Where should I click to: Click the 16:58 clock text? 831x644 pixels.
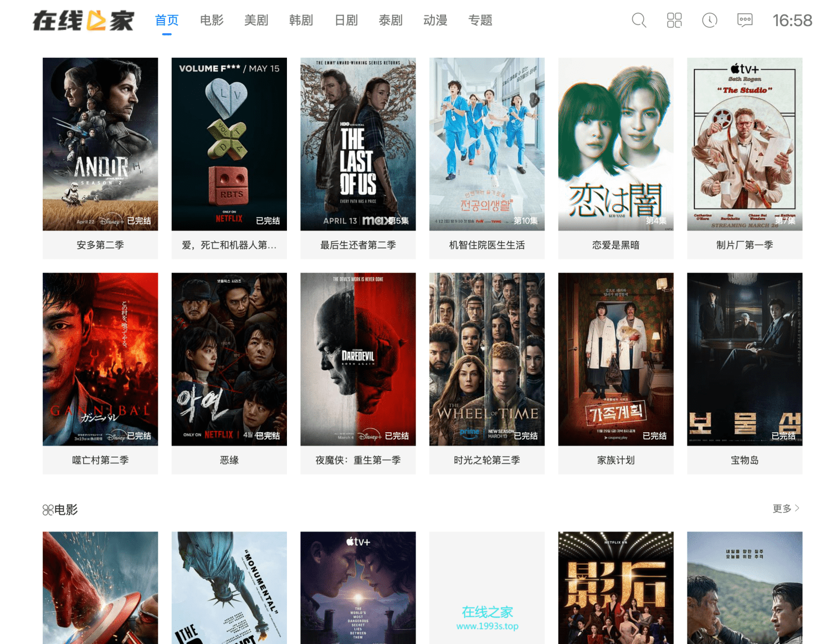(792, 21)
